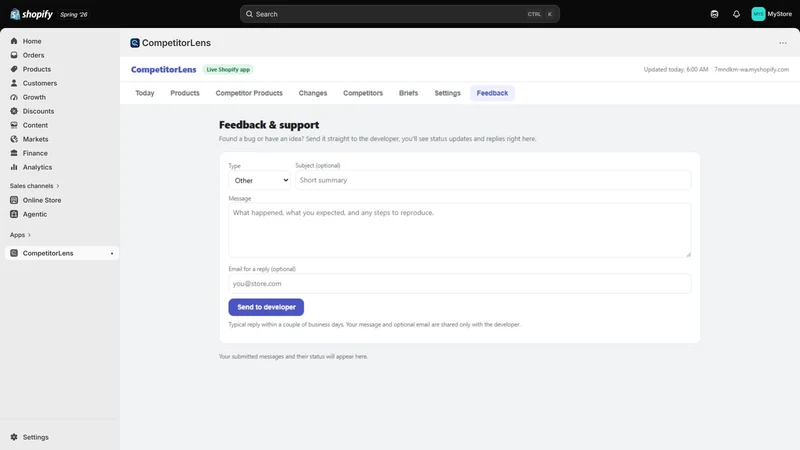The width and height of the screenshot is (800, 450).
Task: Click the top Search bar
Action: [399, 14]
